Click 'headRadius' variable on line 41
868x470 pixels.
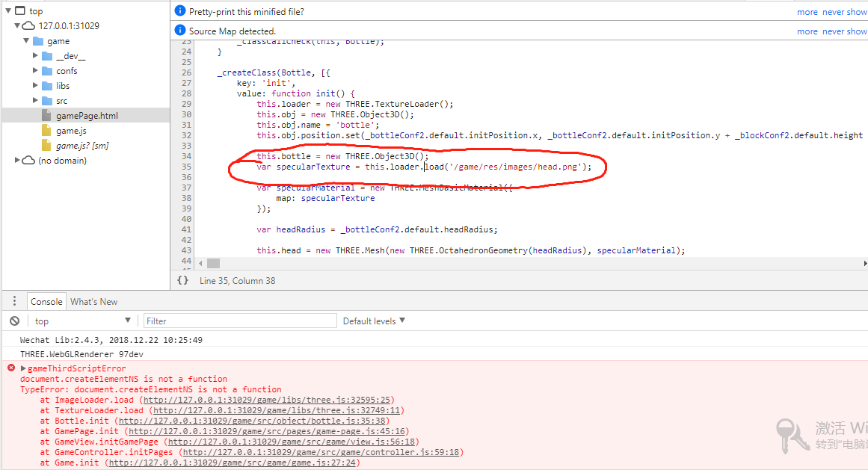[x=301, y=229]
